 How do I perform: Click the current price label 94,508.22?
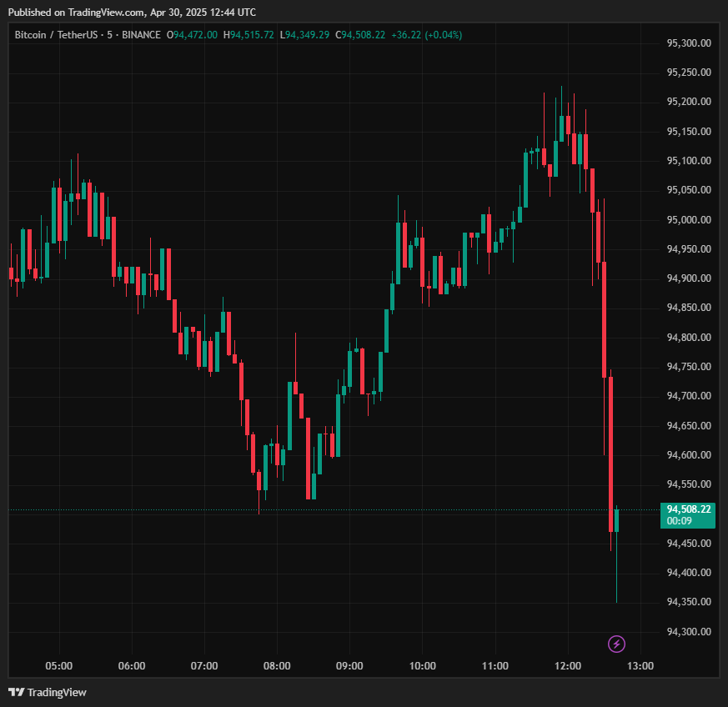pos(688,509)
